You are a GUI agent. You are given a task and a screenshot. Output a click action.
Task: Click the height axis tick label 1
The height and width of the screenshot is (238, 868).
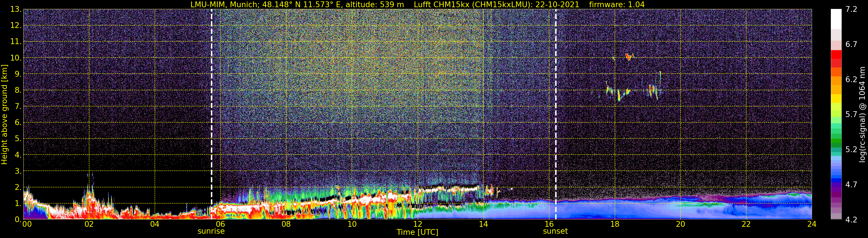click(x=18, y=203)
